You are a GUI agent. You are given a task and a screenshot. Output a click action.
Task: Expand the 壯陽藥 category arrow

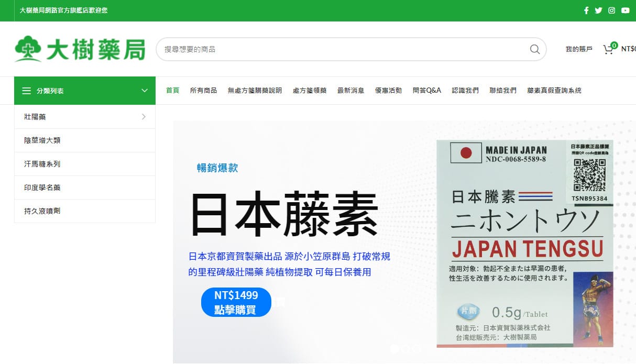click(144, 117)
